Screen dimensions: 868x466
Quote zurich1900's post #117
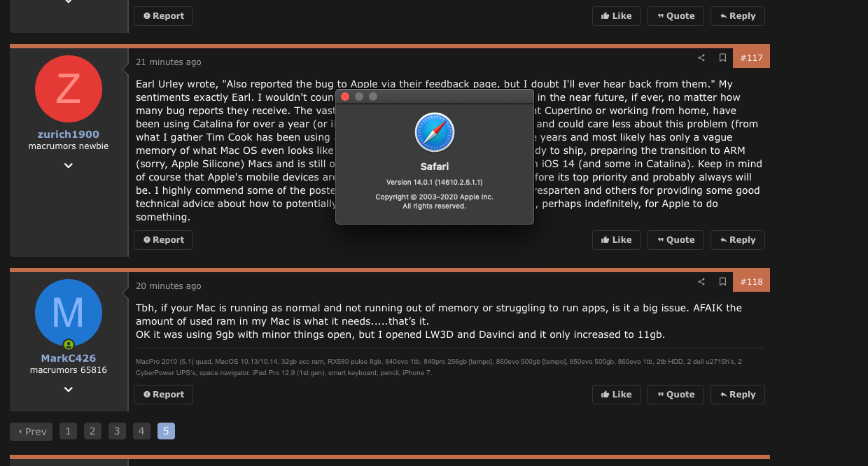(x=675, y=240)
